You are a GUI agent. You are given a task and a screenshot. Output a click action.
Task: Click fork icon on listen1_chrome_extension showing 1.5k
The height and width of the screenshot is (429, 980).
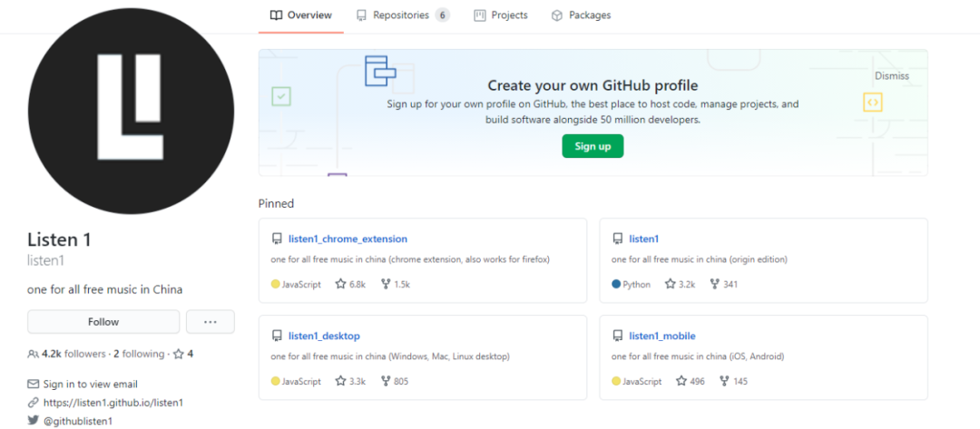386,284
